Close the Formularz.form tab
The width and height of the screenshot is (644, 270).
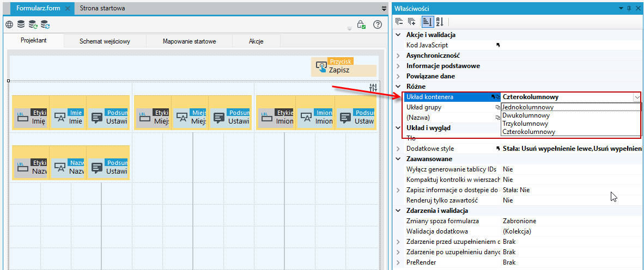[x=68, y=8]
